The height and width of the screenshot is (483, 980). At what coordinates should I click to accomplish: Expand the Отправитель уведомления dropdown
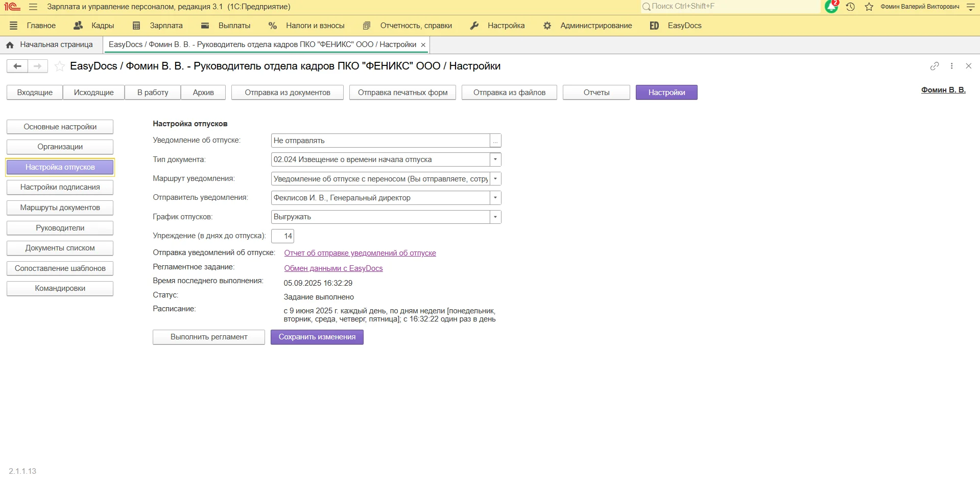[x=495, y=198]
